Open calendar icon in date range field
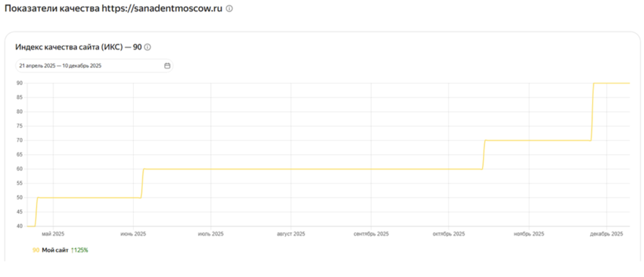 point(167,66)
